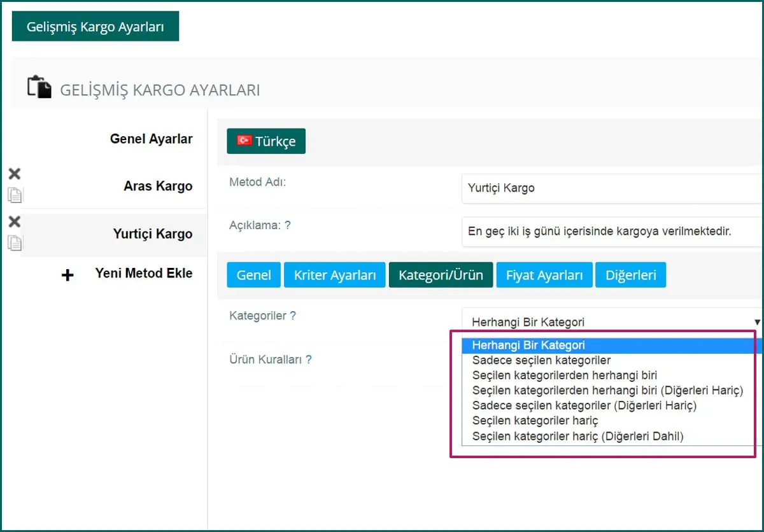This screenshot has width=764, height=532.
Task: Click the question mark beside Ürün Kuralları
Action: click(309, 360)
